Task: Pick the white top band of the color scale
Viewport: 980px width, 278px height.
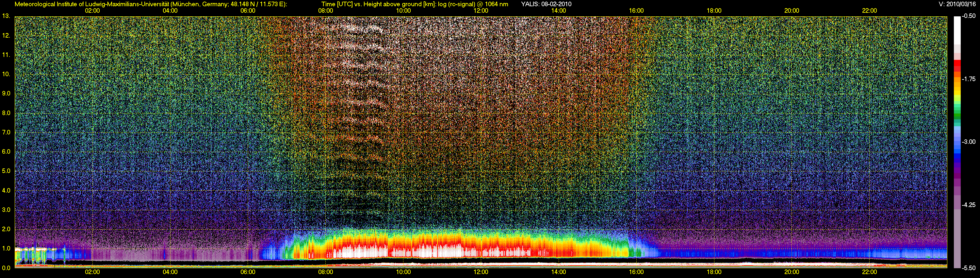Action: [x=957, y=30]
